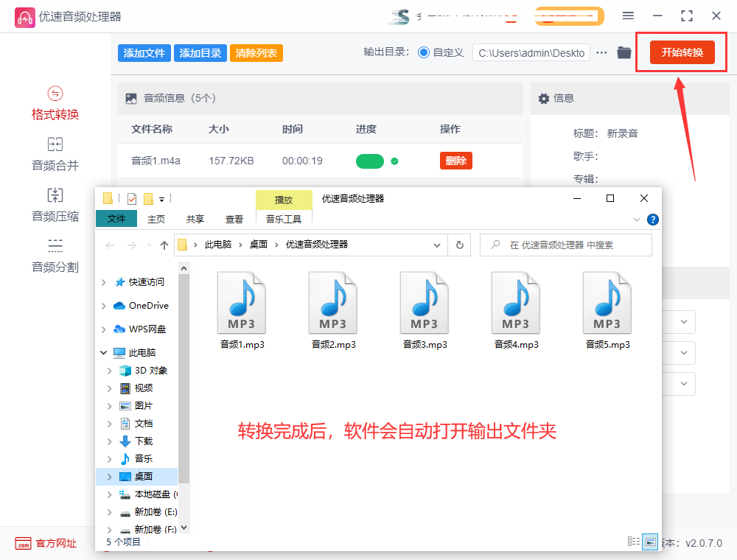Click the 官方网址 website icon
Screen dimensions: 737x560
[23, 544]
